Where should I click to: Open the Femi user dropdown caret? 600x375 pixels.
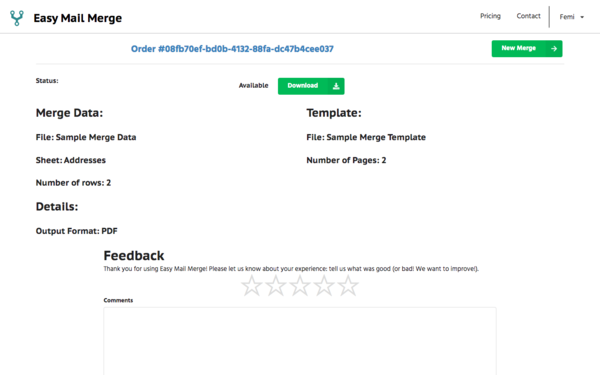pyautogui.click(x=582, y=17)
